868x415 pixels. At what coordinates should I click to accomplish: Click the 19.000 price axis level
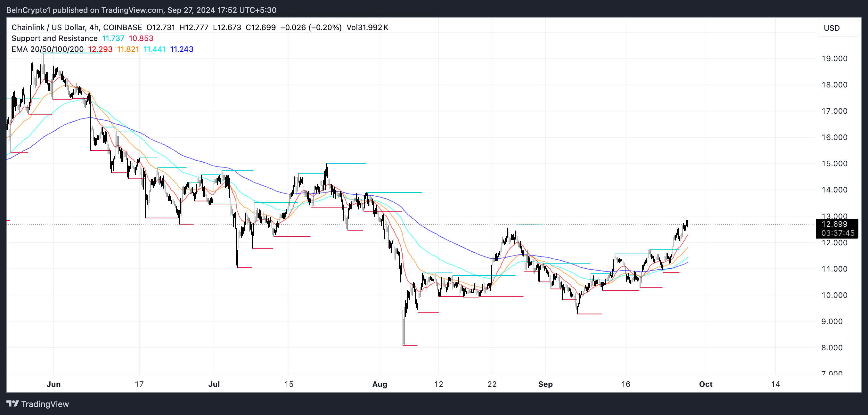(x=834, y=59)
